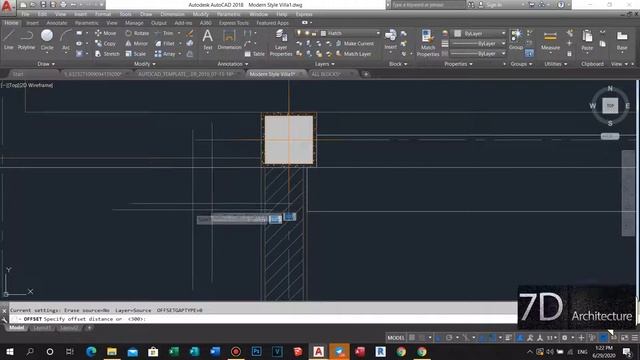The width and height of the screenshot is (640, 360).
Task: Activate the Scale command
Action: pos(136,53)
